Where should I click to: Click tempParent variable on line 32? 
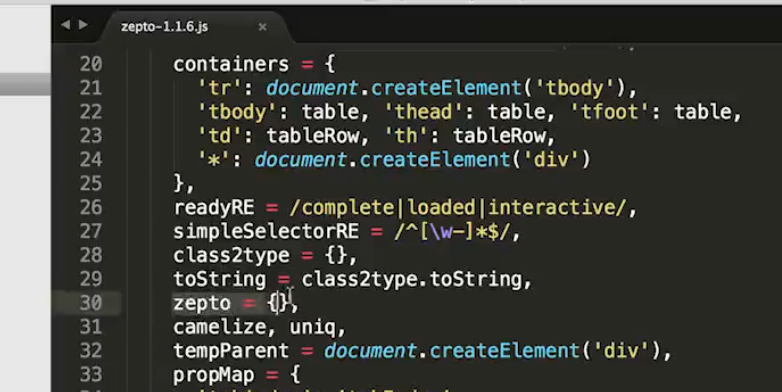231,352
